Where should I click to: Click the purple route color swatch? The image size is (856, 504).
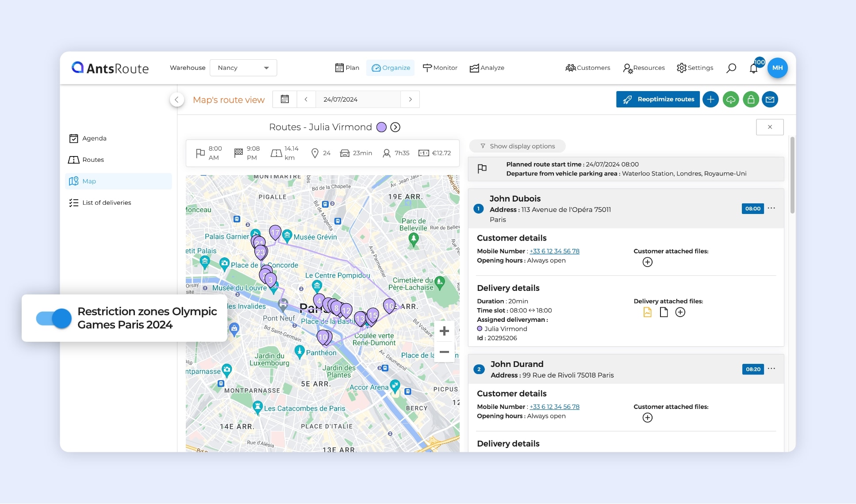coord(381,127)
